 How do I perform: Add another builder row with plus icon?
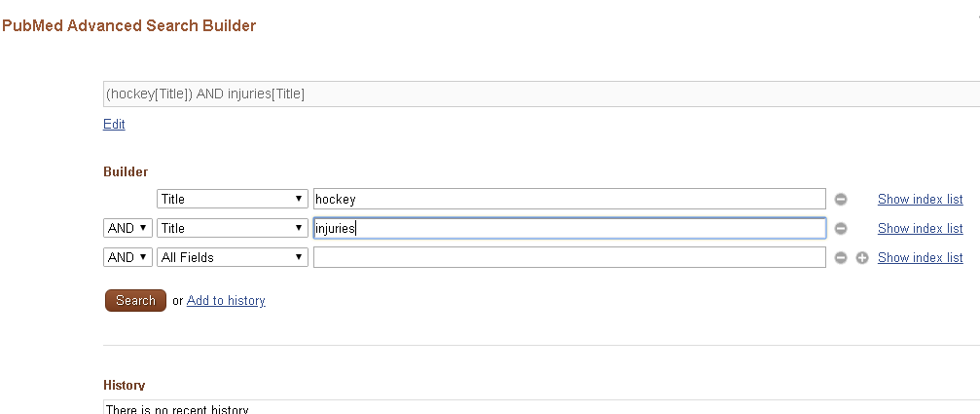[862, 258]
